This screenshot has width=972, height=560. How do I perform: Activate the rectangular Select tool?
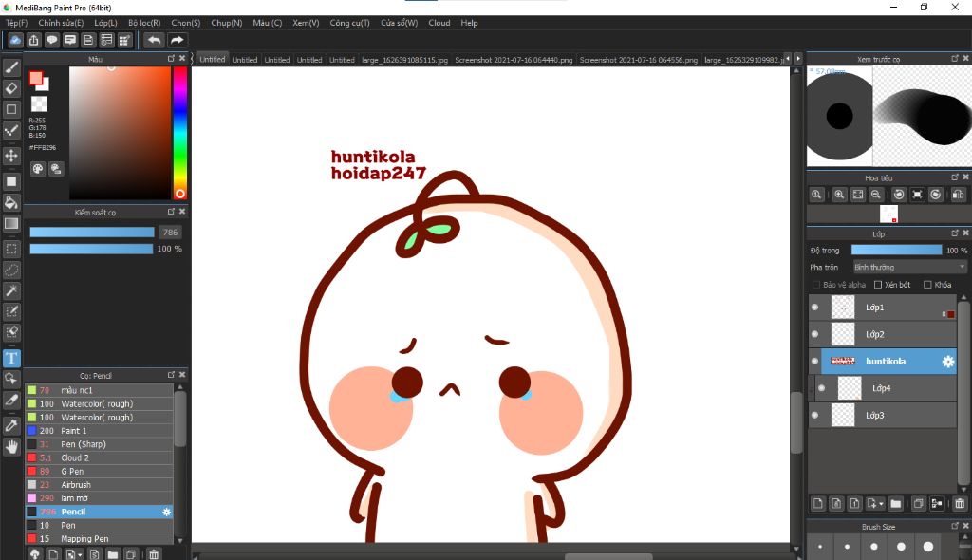11,250
